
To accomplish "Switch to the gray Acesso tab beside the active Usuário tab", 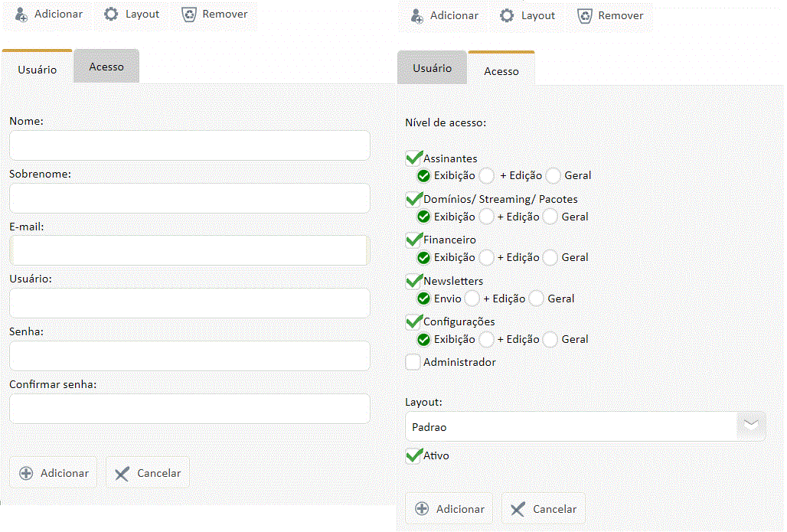I will [106, 67].
